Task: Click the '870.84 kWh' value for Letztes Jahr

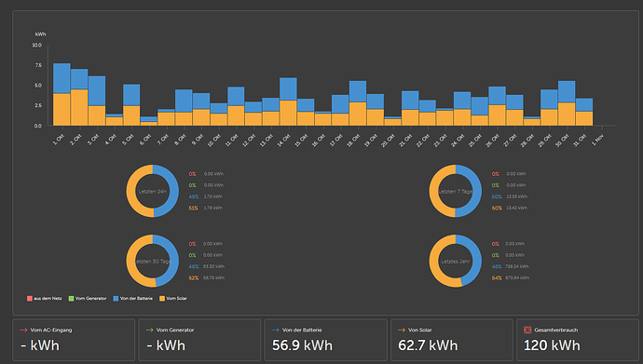Action: (x=517, y=278)
